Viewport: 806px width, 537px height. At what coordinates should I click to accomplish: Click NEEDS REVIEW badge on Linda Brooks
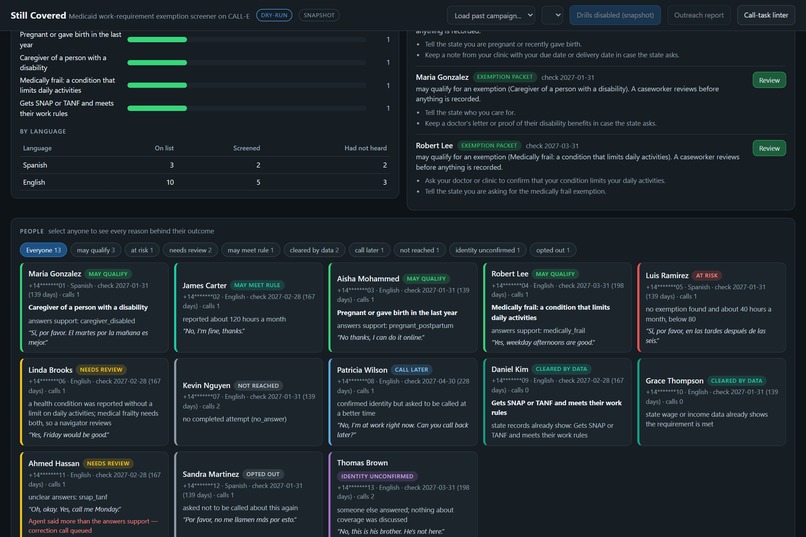coord(101,369)
